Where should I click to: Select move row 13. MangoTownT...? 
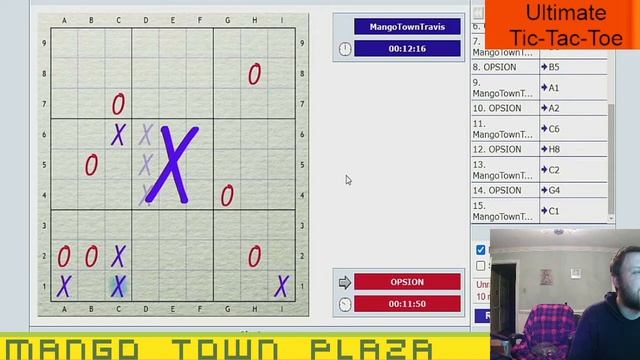[539, 170]
